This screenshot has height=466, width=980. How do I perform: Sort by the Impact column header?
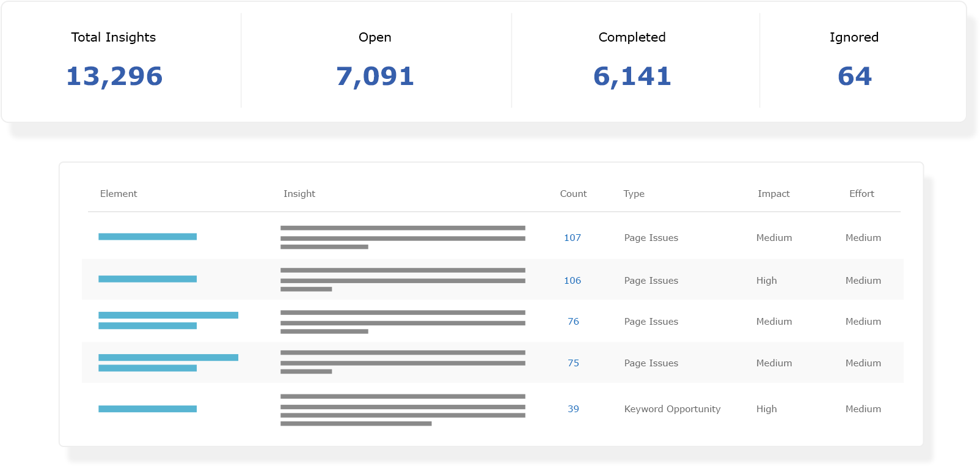click(x=773, y=194)
